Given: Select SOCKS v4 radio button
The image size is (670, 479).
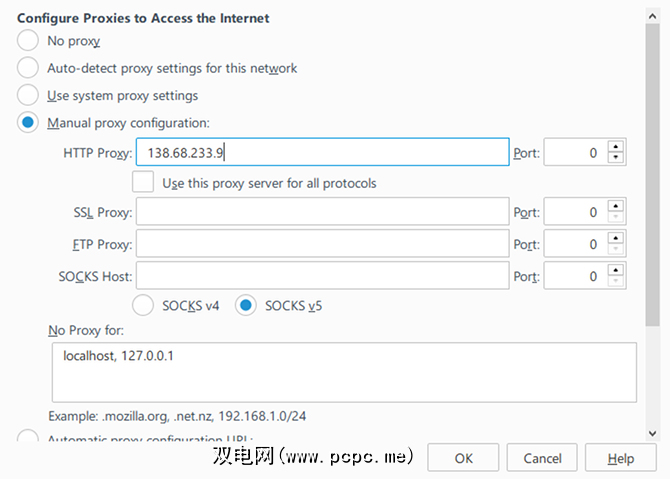Looking at the screenshot, I should click(x=144, y=305).
